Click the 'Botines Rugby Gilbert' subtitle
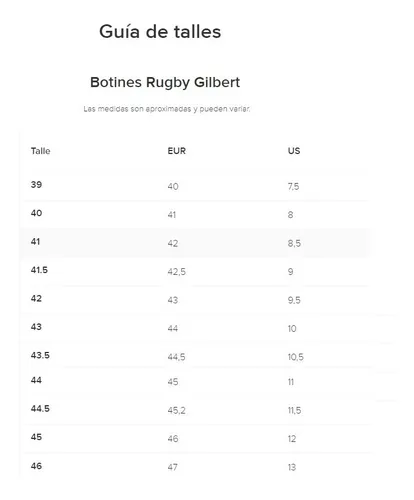414x500 pixels. (165, 82)
